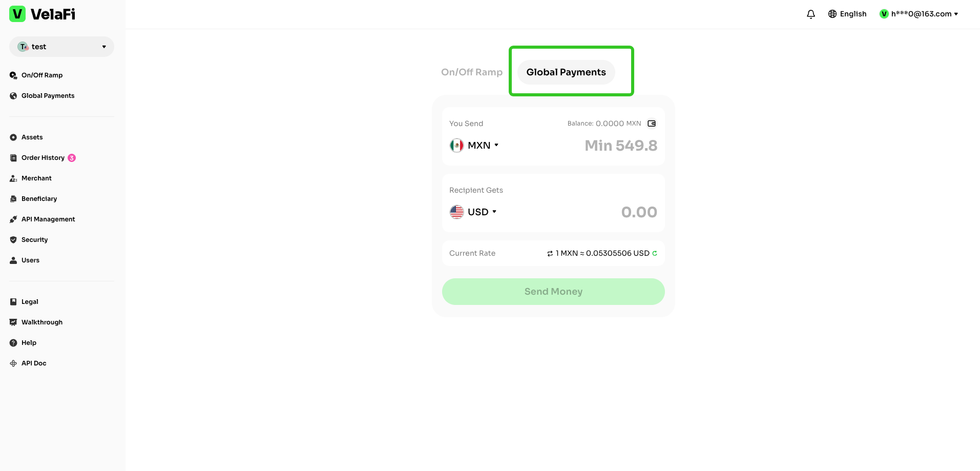This screenshot has width=980, height=471.
Task: Expand the user email account menu
Action: (919, 14)
